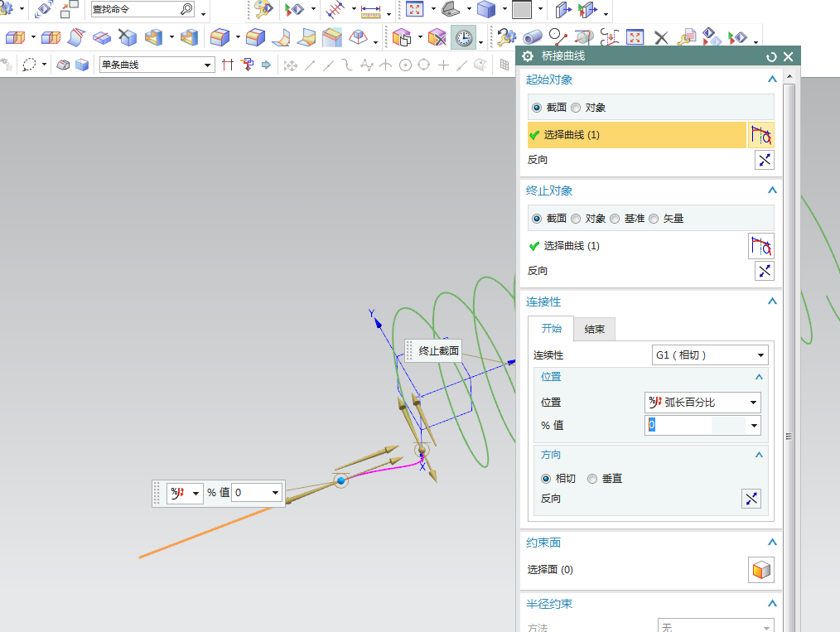Switch to the 结束 tab
The height and width of the screenshot is (632, 840).
(595, 330)
